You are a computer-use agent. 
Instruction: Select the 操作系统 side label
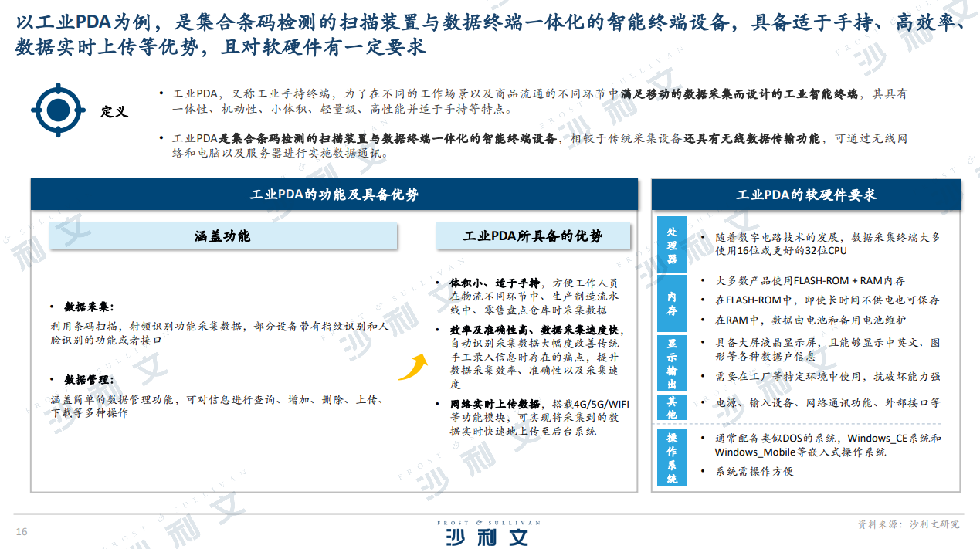[672, 458]
